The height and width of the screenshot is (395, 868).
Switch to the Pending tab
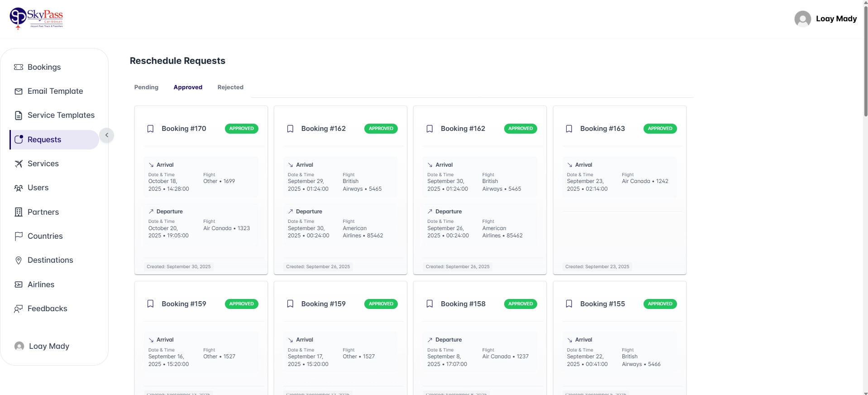tap(146, 87)
